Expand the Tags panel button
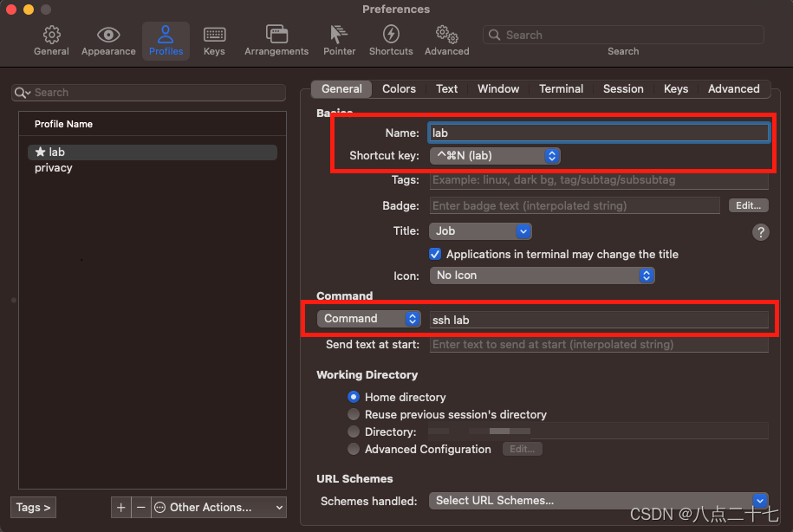 (34, 507)
